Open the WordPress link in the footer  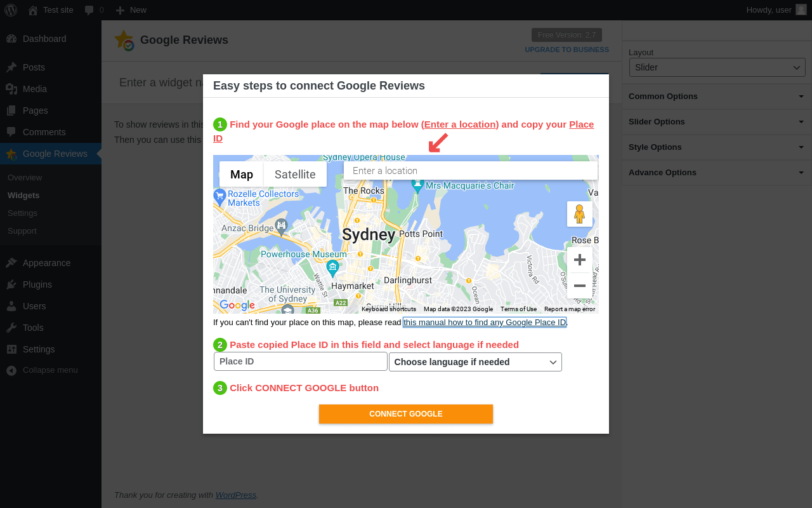(236, 495)
